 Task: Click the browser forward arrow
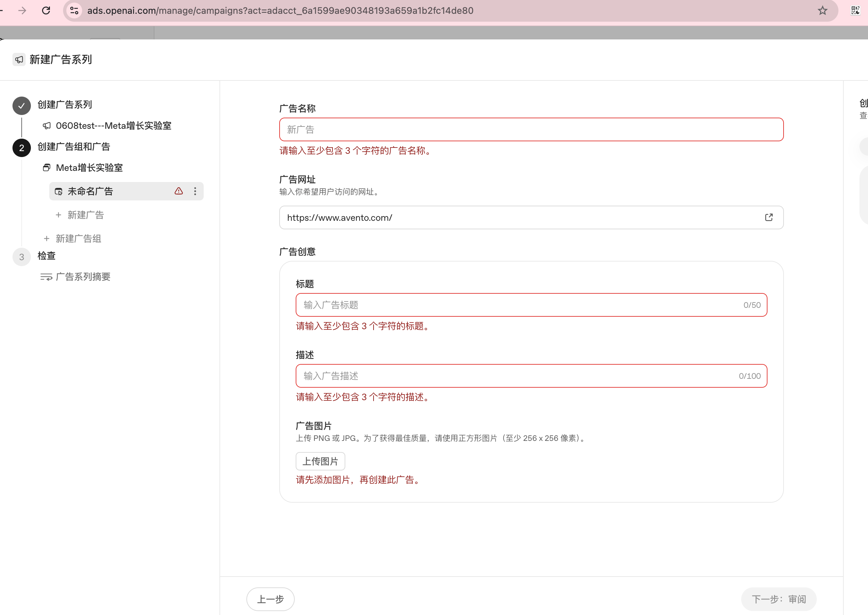[x=22, y=11]
